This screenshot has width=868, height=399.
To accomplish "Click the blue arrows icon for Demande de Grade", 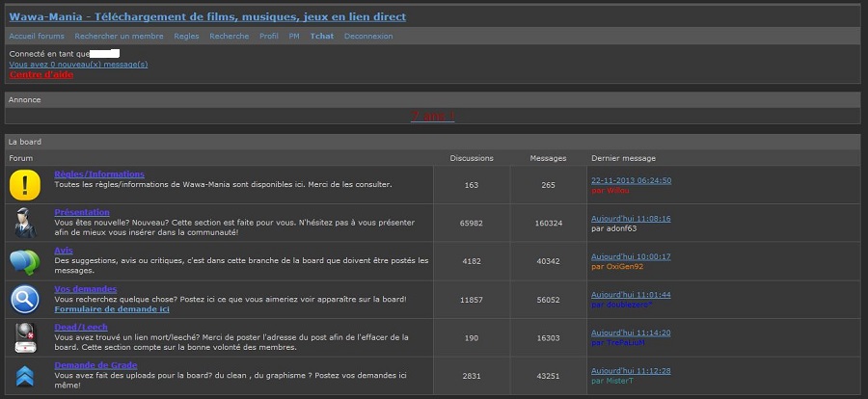I will coord(25,376).
